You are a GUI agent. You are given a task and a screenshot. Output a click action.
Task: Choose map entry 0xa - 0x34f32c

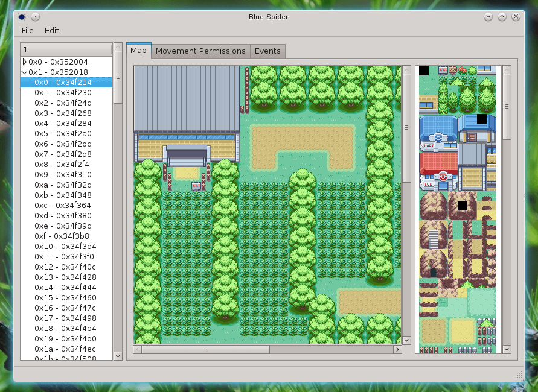tap(63, 185)
